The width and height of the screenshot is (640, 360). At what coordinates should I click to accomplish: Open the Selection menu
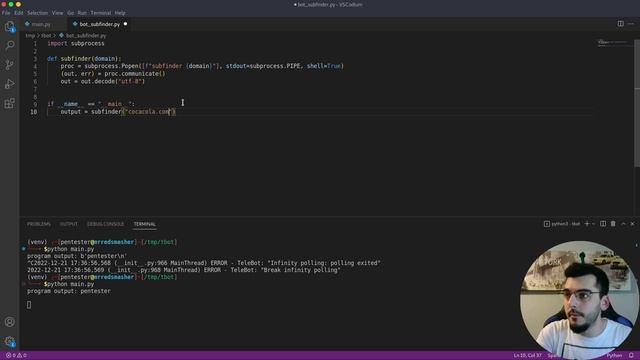coord(38,13)
